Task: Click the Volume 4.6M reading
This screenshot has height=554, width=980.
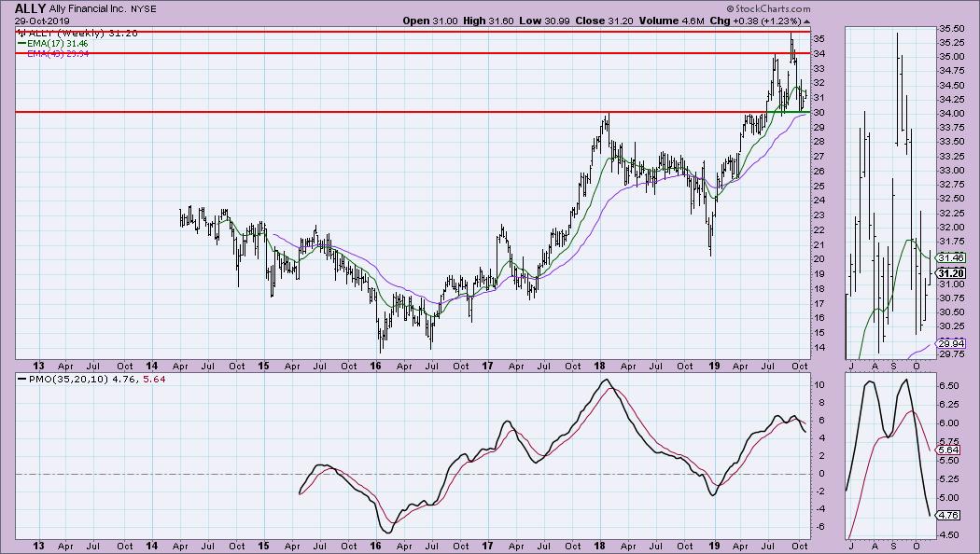Action: click(x=671, y=21)
